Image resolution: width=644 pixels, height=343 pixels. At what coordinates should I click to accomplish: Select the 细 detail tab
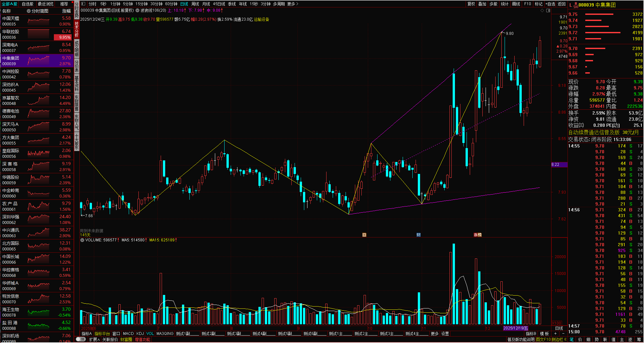click(x=589, y=339)
